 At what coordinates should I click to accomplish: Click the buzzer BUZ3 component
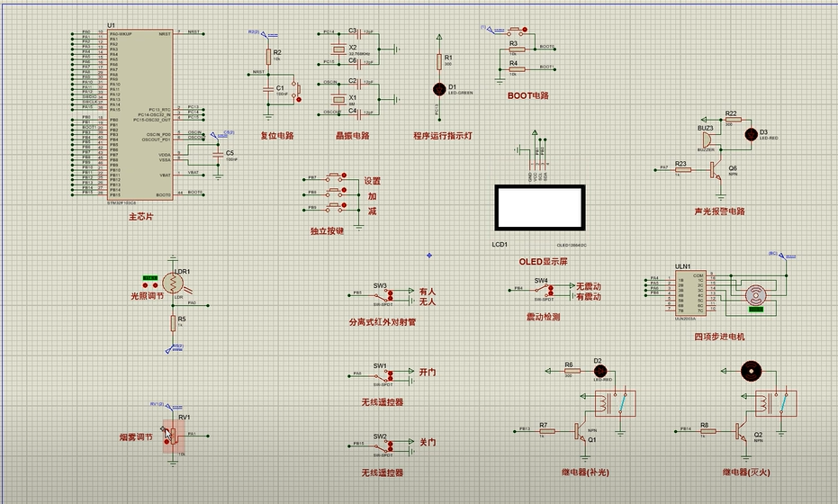pyautogui.click(x=707, y=141)
